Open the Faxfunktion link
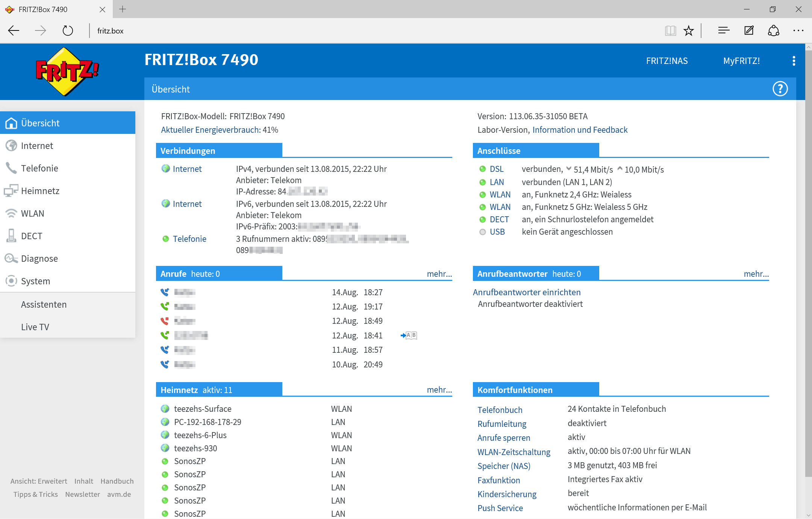812x519 pixels. (x=498, y=480)
